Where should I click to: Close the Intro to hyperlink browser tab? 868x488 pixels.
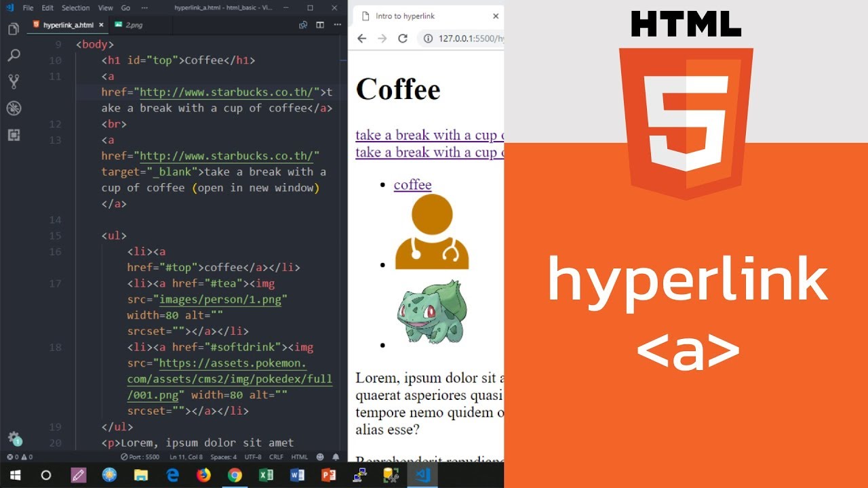click(496, 16)
